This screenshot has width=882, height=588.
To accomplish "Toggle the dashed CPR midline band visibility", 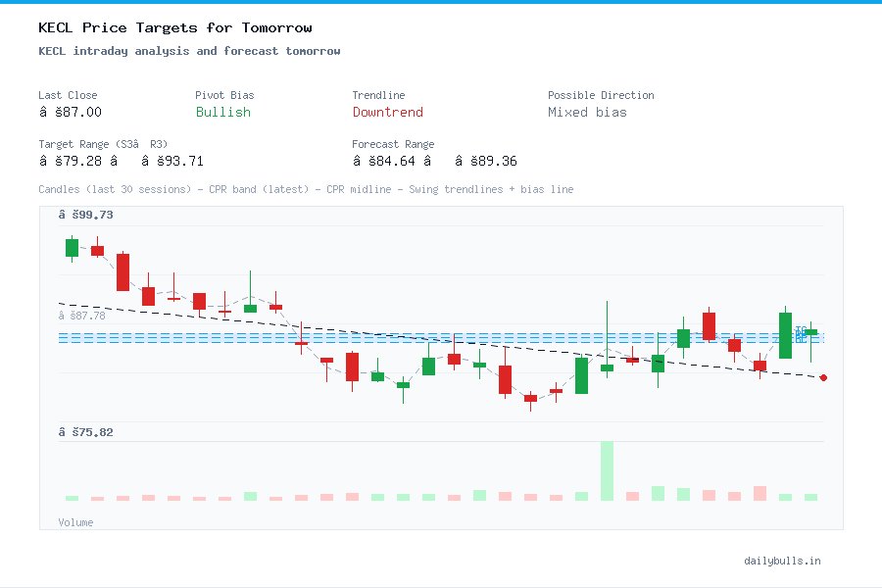I will pyautogui.click(x=441, y=337).
